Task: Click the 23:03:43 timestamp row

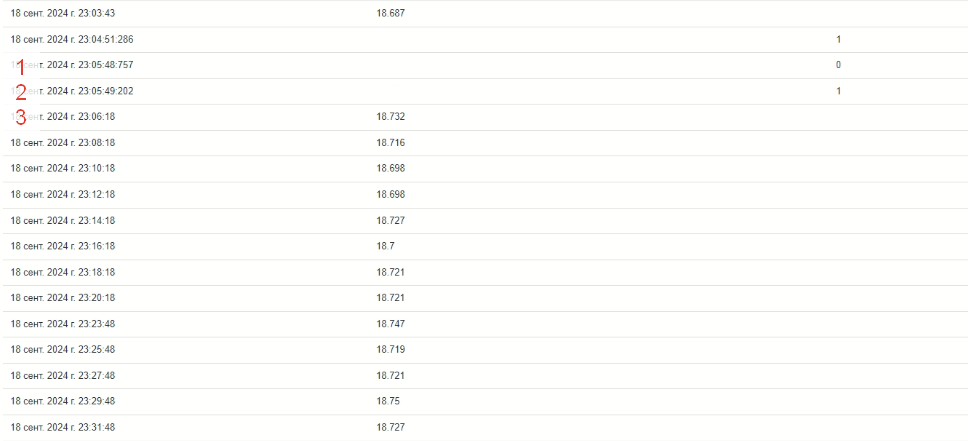Action: 484,13
